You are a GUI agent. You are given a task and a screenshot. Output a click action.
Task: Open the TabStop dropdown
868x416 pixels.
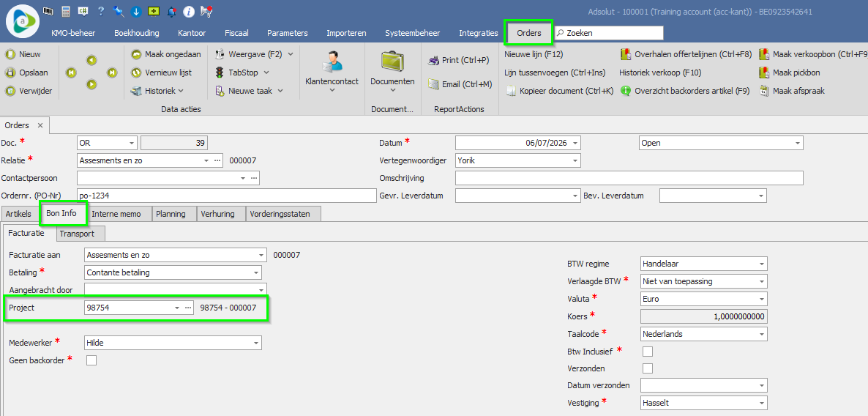coord(242,73)
